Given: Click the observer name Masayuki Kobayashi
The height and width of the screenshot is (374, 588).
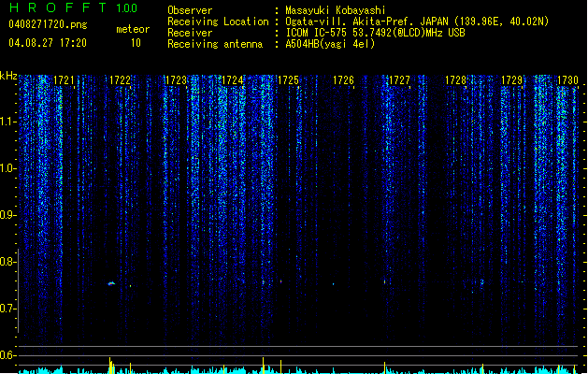Looking at the screenshot, I should point(336,10).
